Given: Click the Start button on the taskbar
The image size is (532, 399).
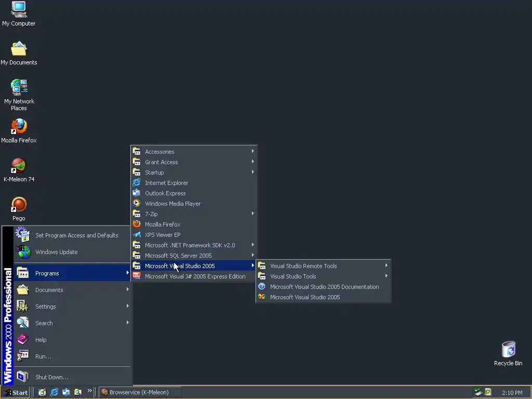Looking at the screenshot, I should (16, 393).
